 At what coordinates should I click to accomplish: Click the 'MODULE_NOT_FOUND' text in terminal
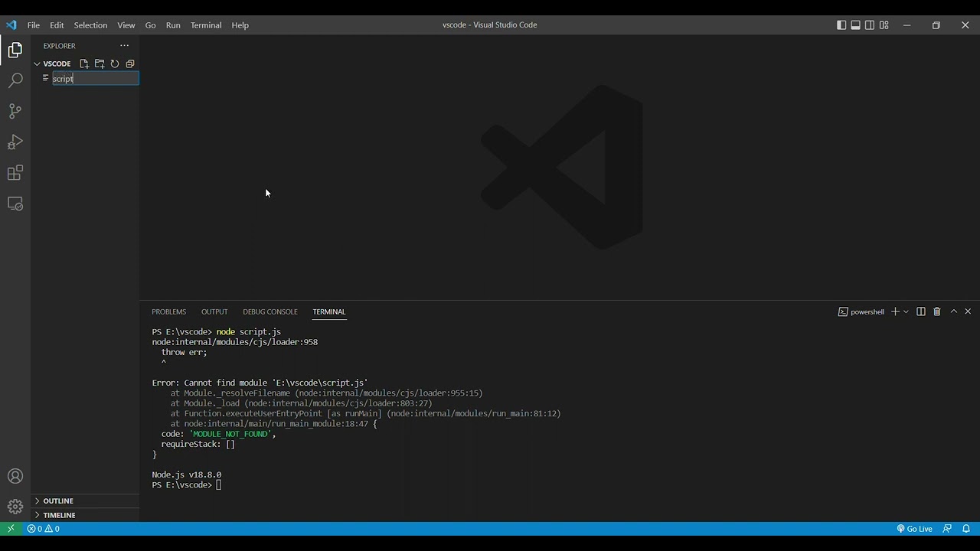(x=230, y=434)
